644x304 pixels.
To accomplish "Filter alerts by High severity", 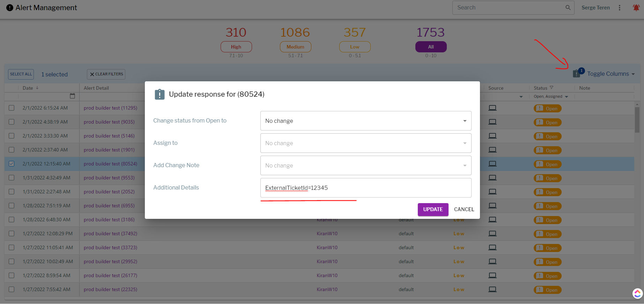I will coord(236,47).
